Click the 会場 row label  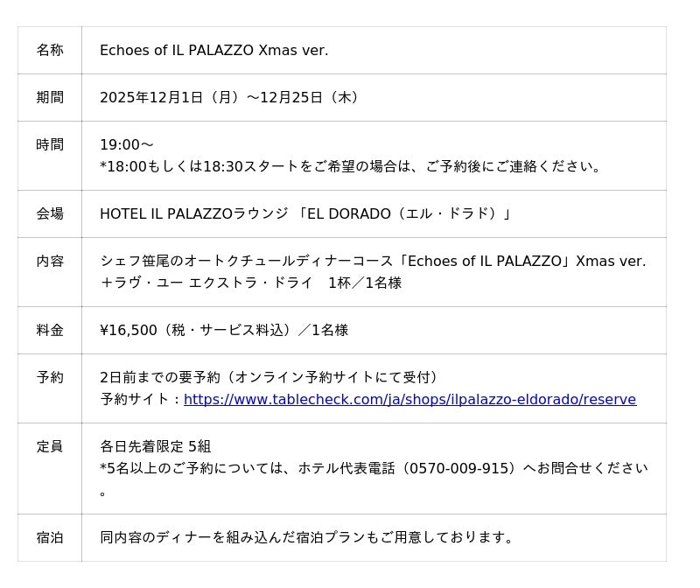pyautogui.click(x=50, y=214)
